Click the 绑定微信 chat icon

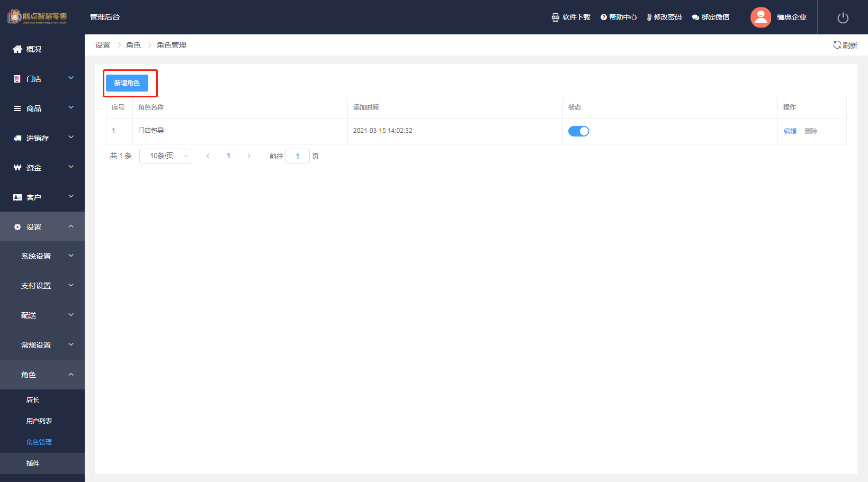[x=695, y=17]
